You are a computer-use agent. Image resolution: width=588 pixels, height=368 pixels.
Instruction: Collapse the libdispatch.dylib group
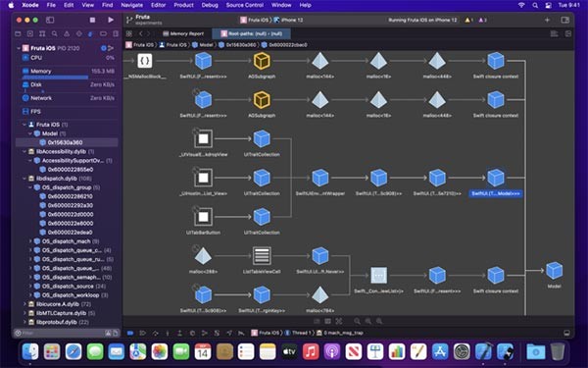[x=24, y=179]
